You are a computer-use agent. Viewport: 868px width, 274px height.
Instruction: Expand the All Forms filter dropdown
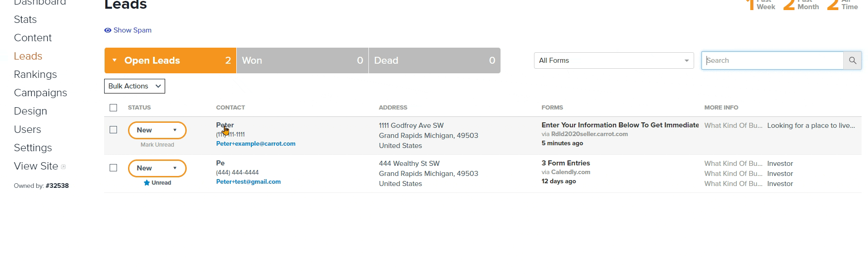pos(614,60)
